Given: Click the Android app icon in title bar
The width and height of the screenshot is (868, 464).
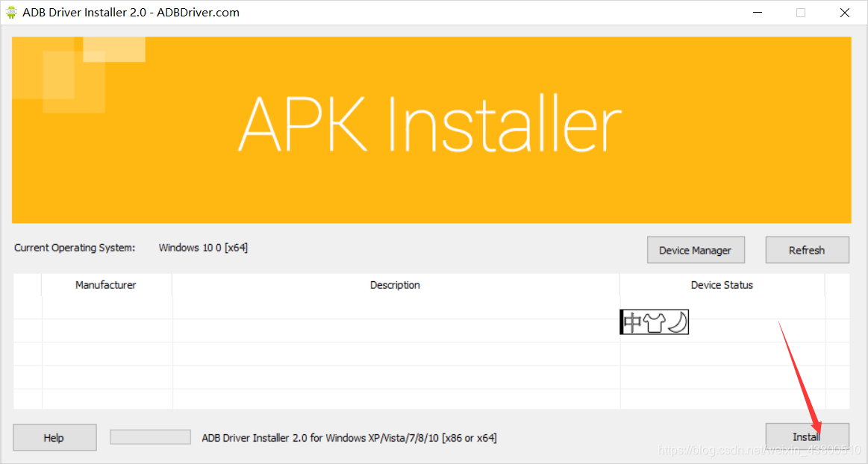Looking at the screenshot, I should (11, 12).
